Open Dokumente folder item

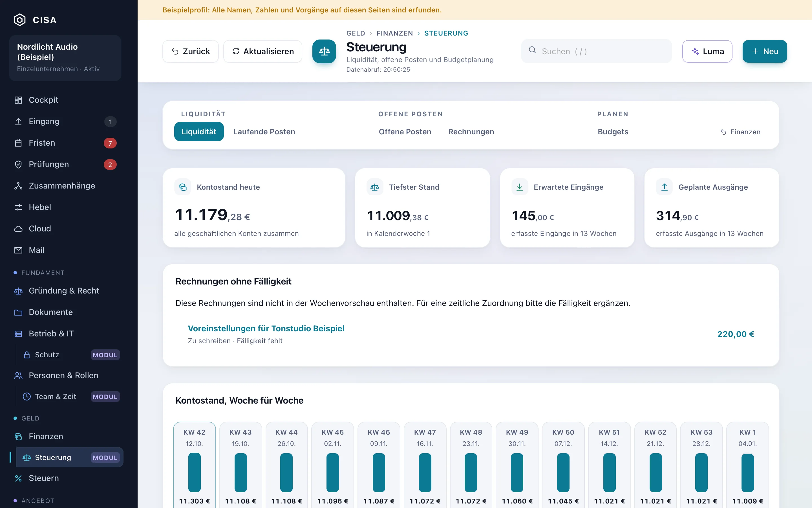pos(66,312)
